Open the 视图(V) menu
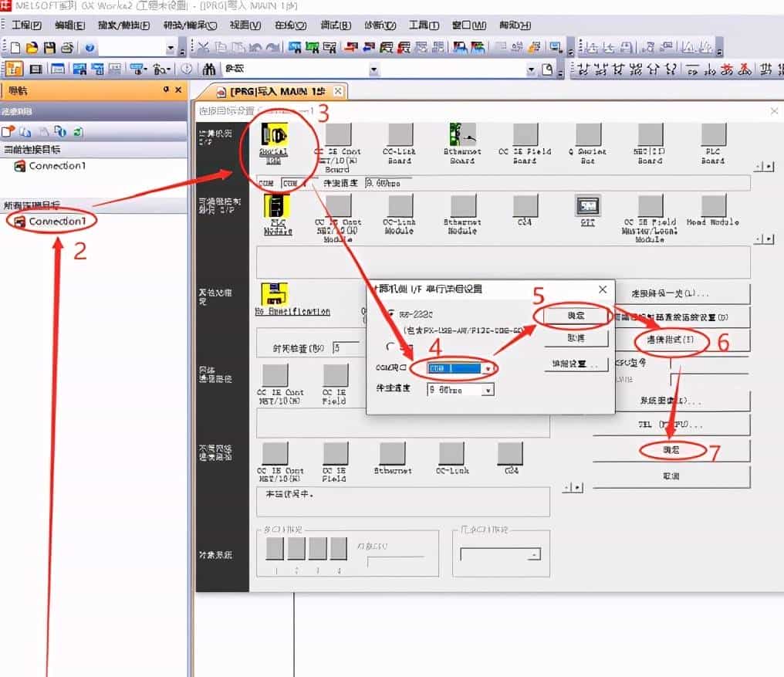The height and width of the screenshot is (677, 784). [245, 25]
